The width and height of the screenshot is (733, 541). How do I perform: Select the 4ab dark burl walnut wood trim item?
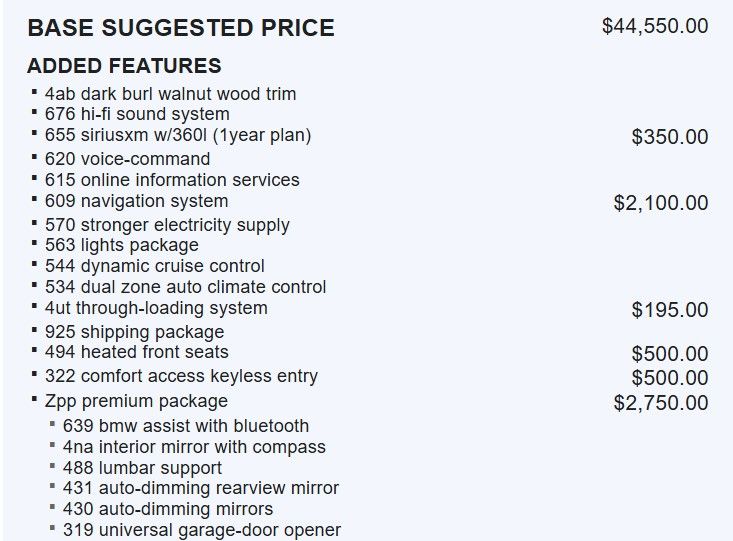pos(170,94)
